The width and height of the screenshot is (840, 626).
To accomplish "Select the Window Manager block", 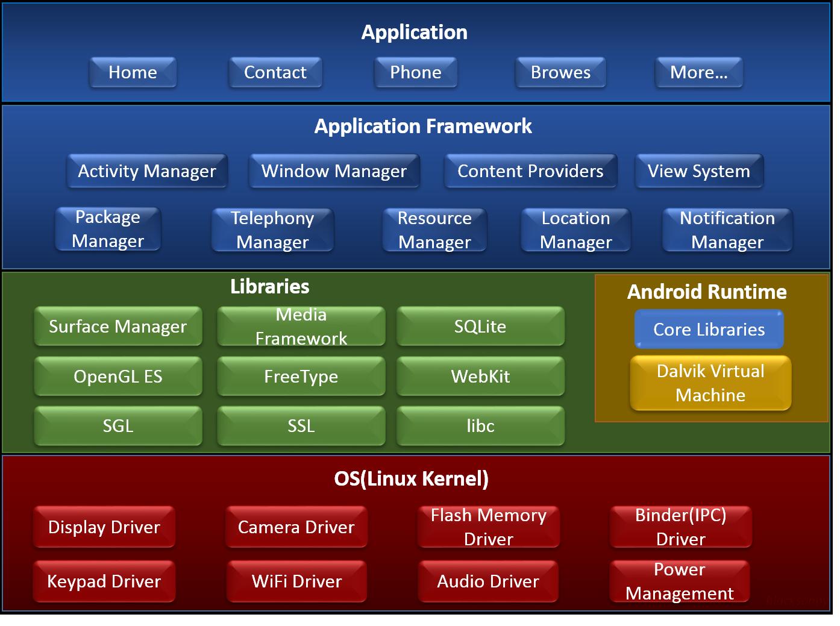I will tap(333, 171).
